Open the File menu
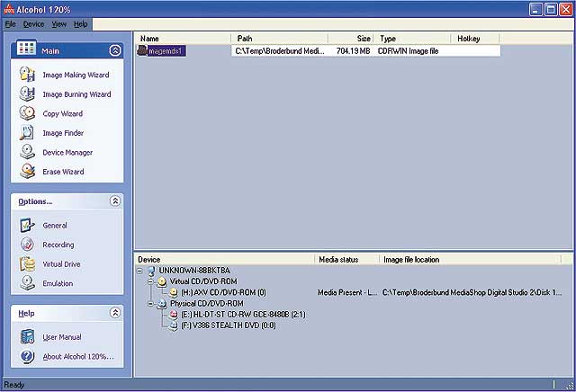The width and height of the screenshot is (576, 392). (10, 24)
